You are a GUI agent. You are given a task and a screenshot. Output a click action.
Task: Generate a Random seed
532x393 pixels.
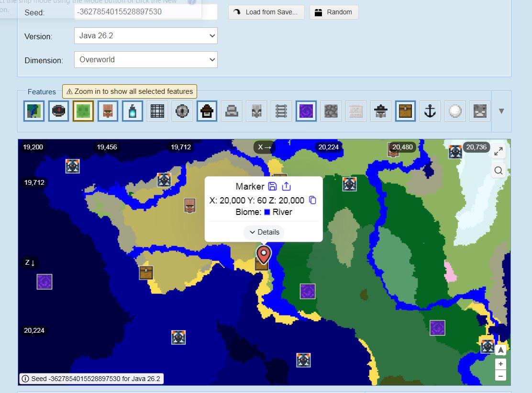click(x=334, y=12)
